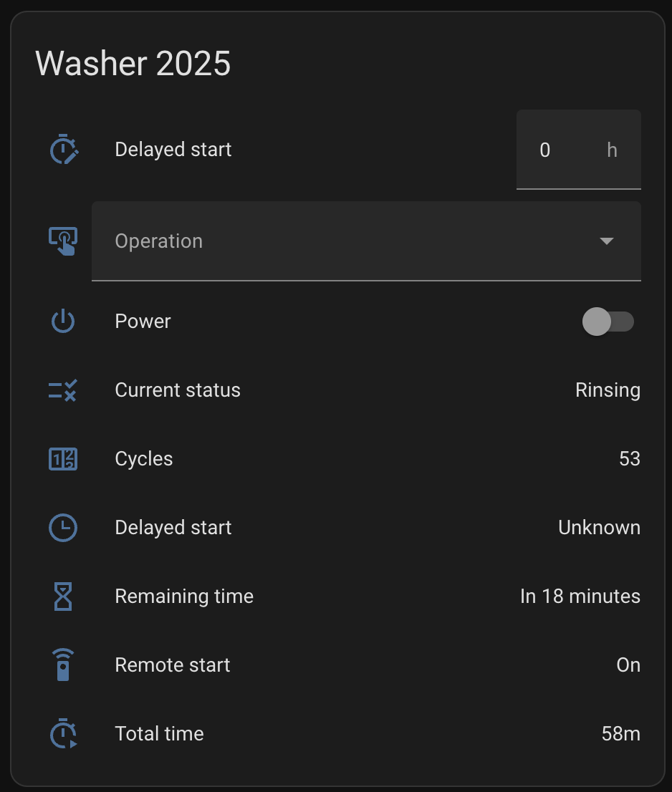Click the Remaining time value In 18 minutes
Image resolution: width=672 pixels, height=792 pixels.
pyautogui.click(x=580, y=597)
